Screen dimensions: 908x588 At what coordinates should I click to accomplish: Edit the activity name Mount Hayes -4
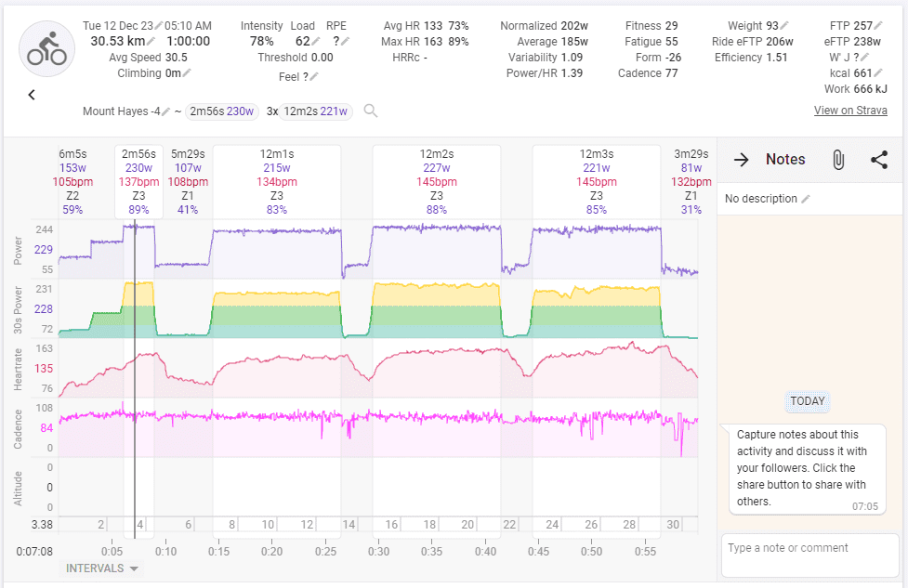point(165,111)
